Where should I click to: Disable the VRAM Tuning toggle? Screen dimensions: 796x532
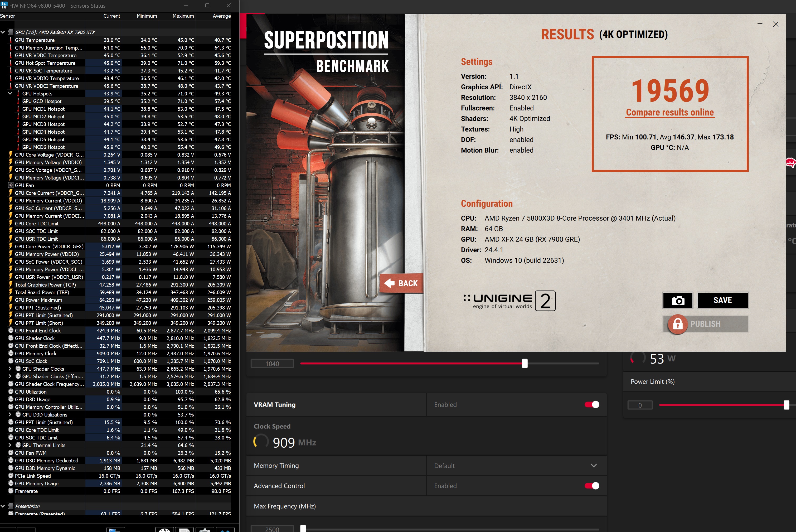pos(592,404)
